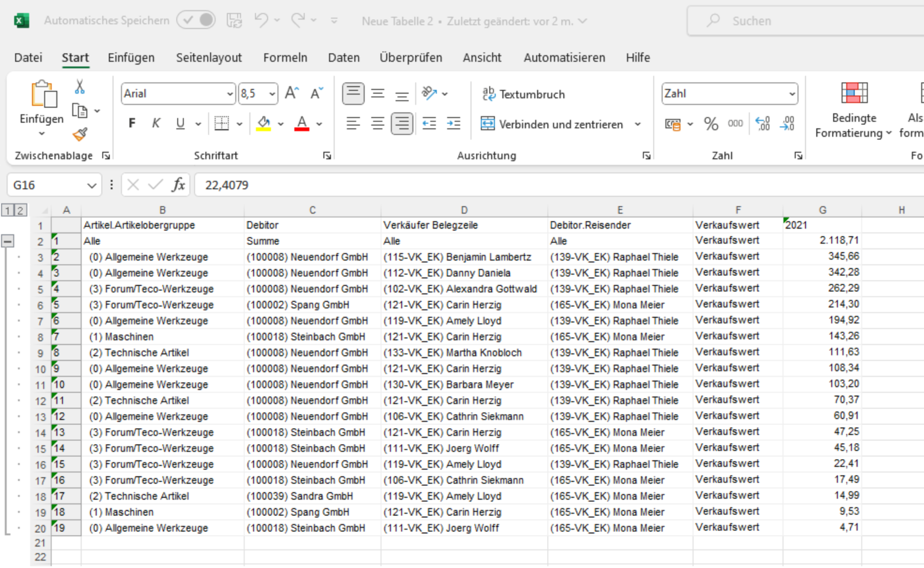Screen dimensions: 924x568
Task: Click the Excel app icon
Action: pos(21,20)
